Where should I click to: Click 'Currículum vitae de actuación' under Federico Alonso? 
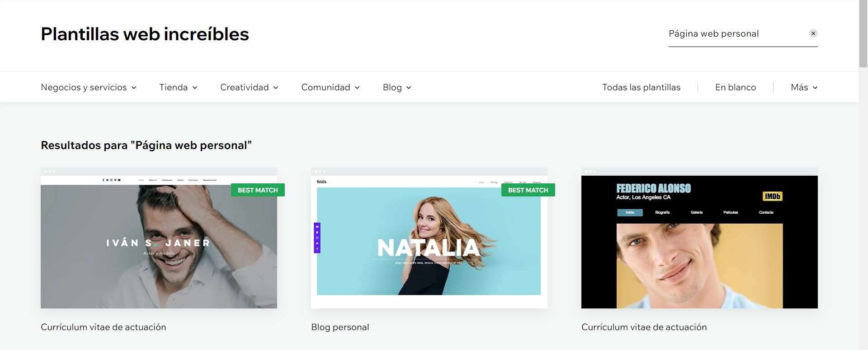(644, 327)
